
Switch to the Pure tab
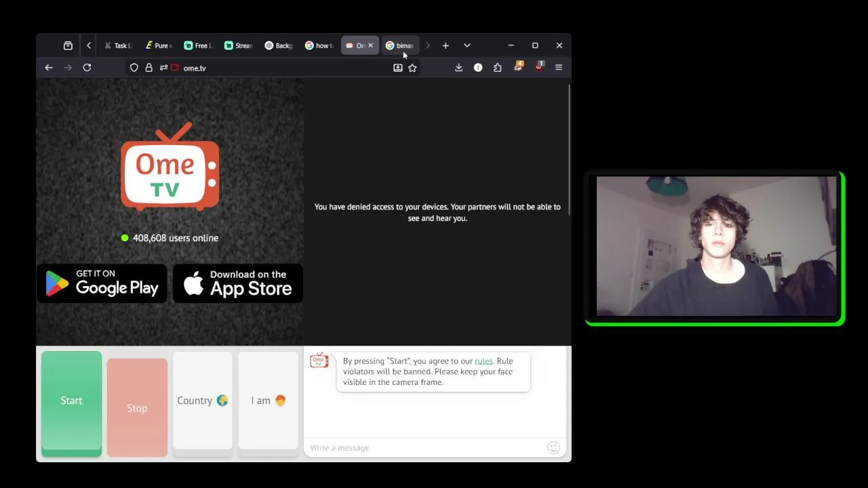[158, 45]
